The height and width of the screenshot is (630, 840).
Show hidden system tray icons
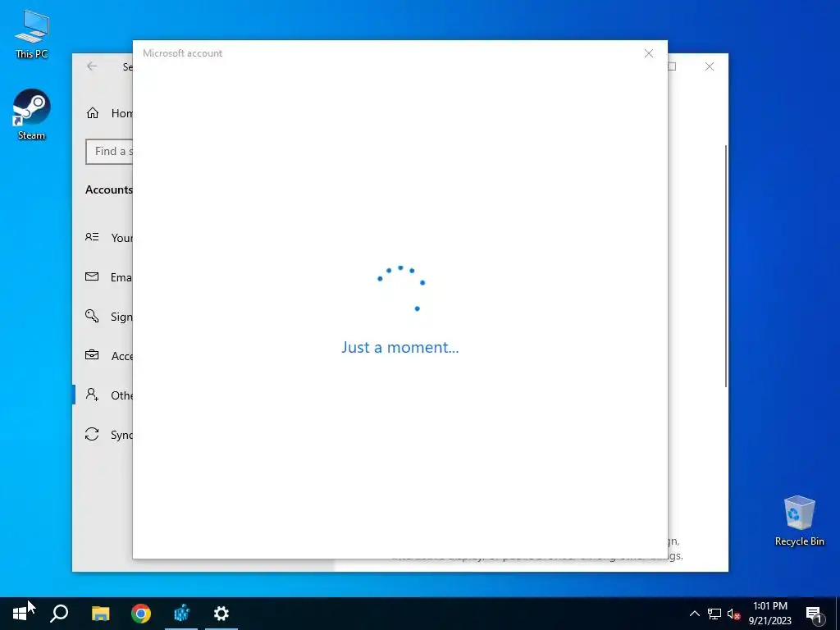(694, 614)
